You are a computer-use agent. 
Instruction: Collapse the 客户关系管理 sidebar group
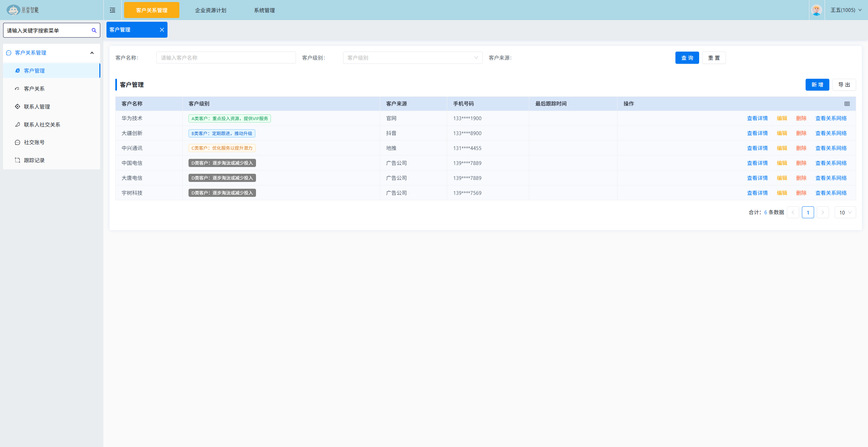(x=92, y=53)
